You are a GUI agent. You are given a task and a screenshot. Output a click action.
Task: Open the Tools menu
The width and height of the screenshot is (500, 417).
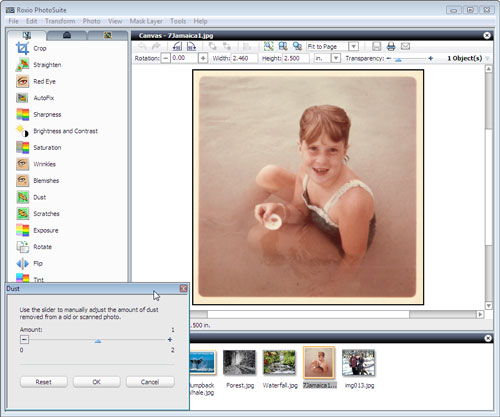point(178,21)
